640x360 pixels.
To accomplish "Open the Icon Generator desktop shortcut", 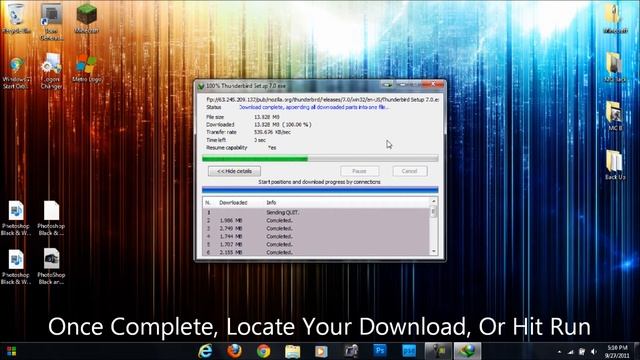I will coord(51,22).
